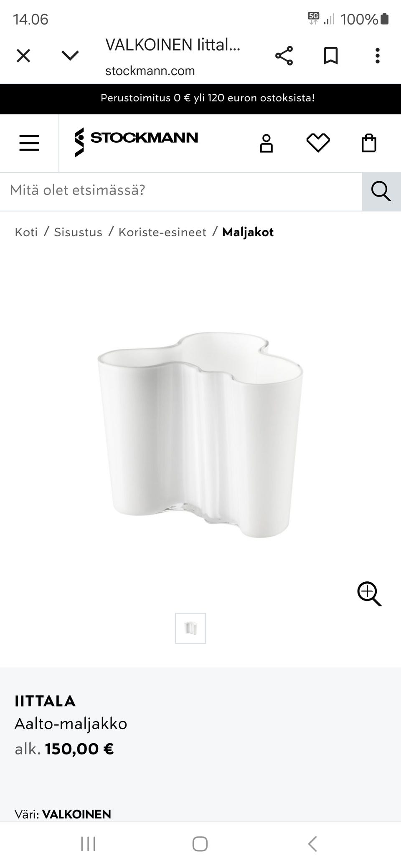The height and width of the screenshot is (868, 401).
Task: Open the hamburger navigation menu
Action: [x=29, y=143]
